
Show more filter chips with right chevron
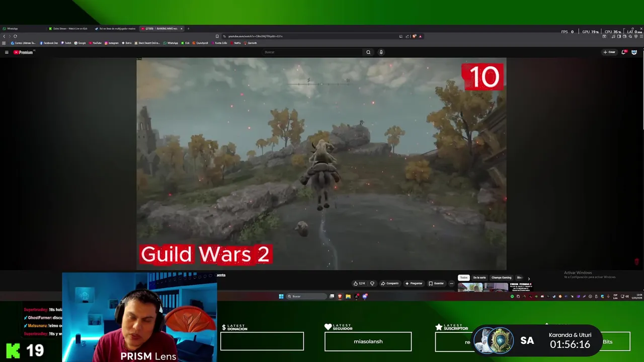pos(529,278)
